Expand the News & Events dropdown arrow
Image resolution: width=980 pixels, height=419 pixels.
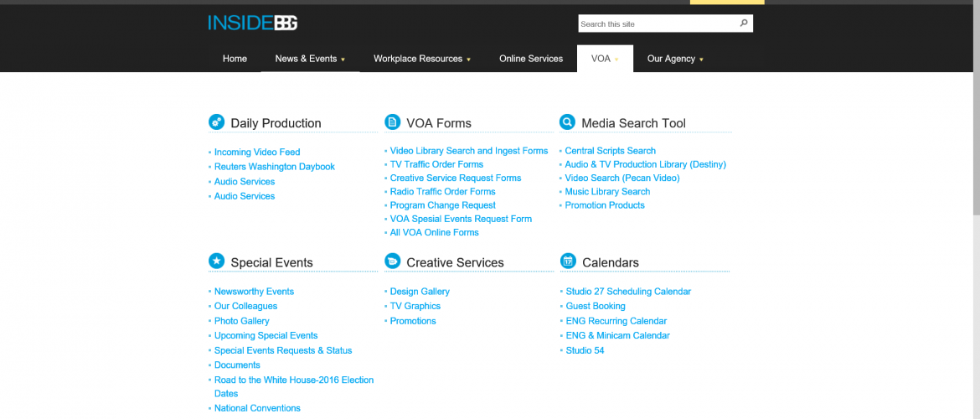point(343,59)
